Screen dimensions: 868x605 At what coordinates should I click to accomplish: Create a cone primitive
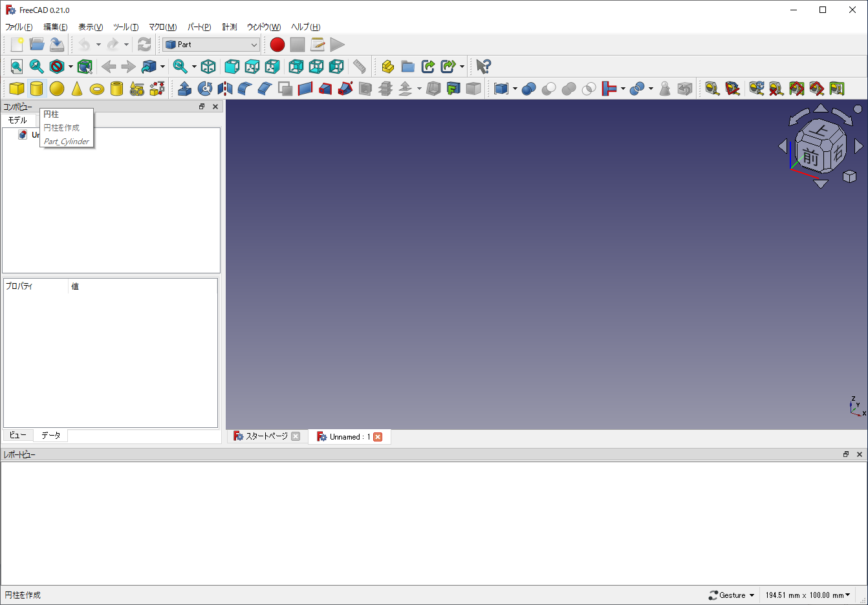pos(77,89)
